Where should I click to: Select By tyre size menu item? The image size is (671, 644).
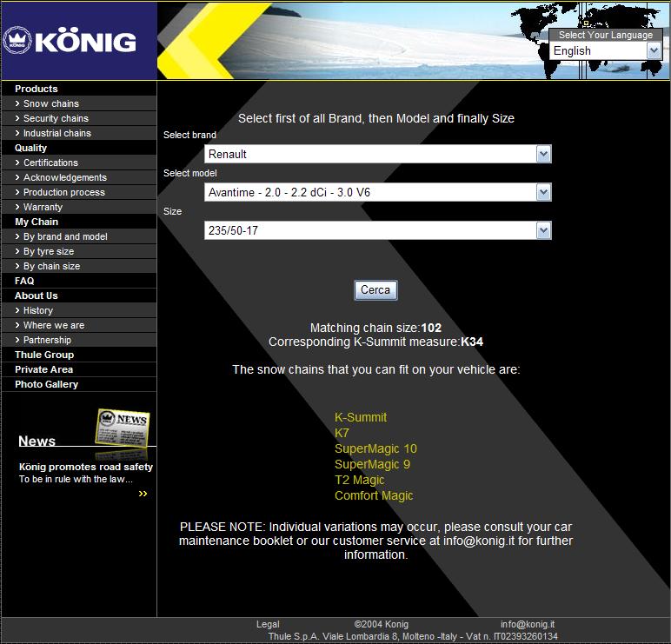point(49,251)
